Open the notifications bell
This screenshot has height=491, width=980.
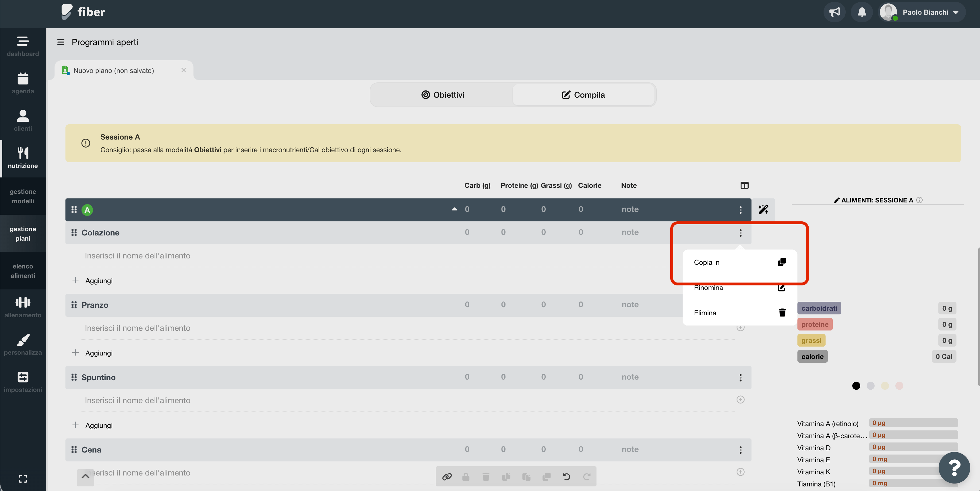pyautogui.click(x=862, y=12)
